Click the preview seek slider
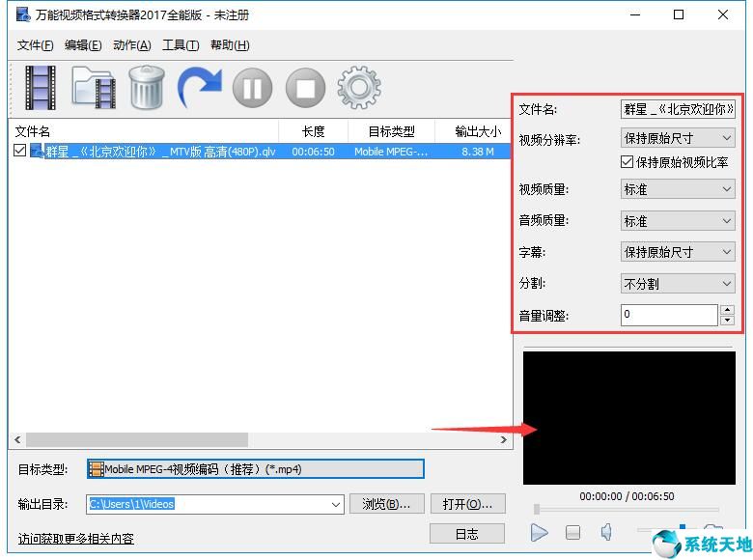 click(x=627, y=510)
